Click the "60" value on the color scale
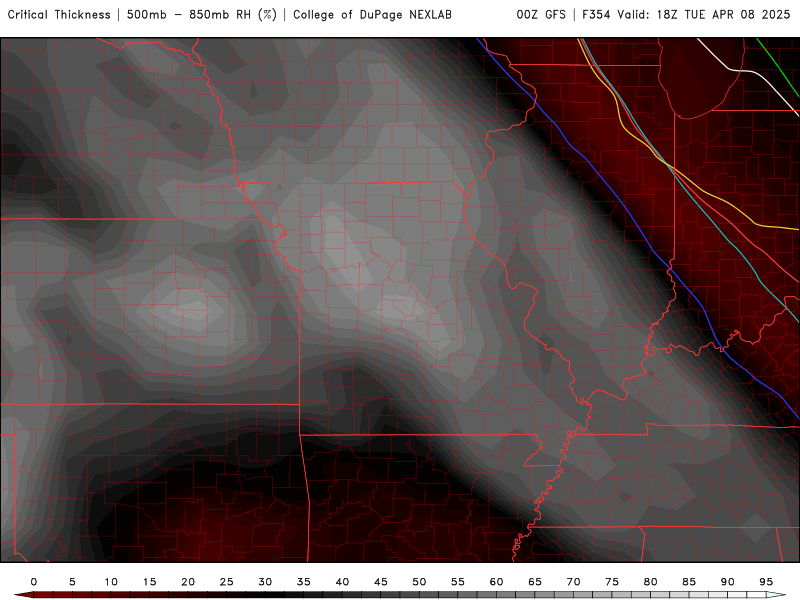This screenshot has width=800, height=600. pos(496,582)
